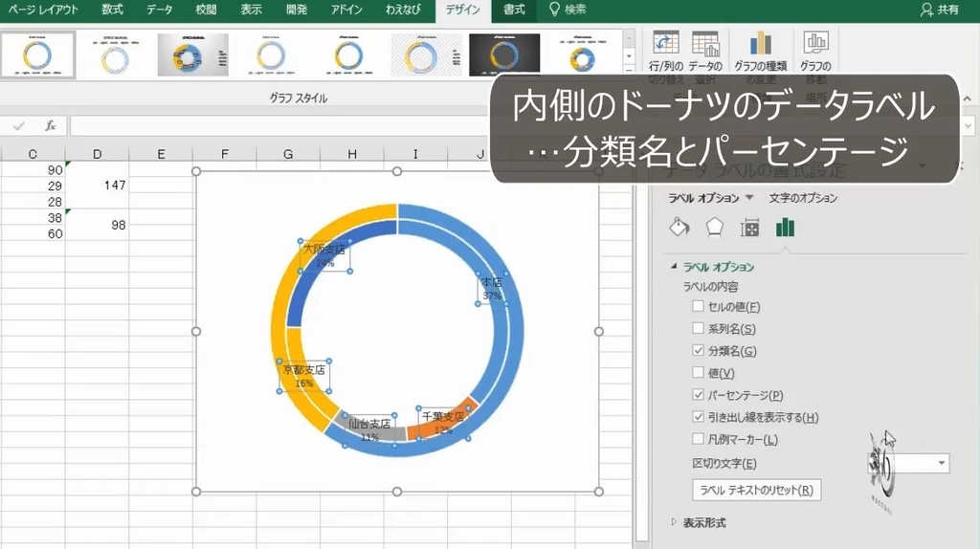The width and height of the screenshot is (980, 549).
Task: Apply the first donut chart style thumbnail
Action: click(38, 55)
